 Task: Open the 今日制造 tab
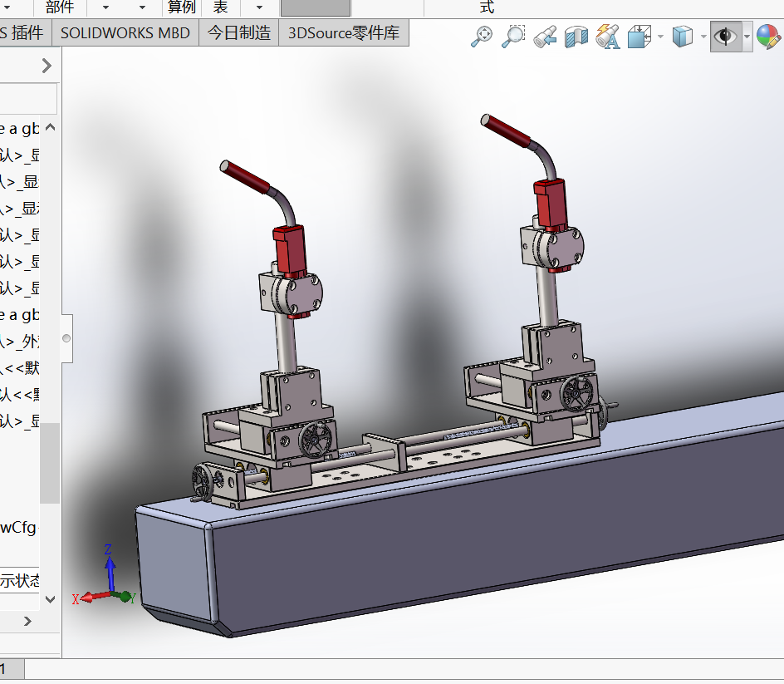pyautogui.click(x=239, y=33)
